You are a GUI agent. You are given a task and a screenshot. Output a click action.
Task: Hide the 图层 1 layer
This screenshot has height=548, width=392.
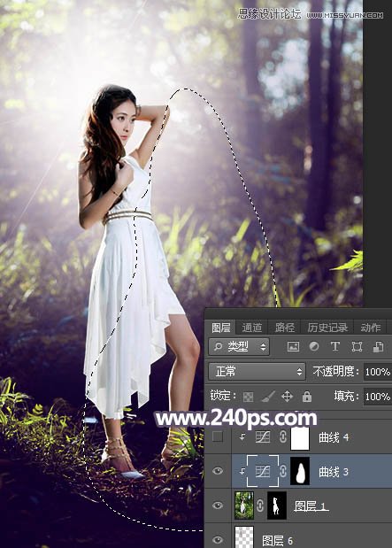click(x=218, y=506)
